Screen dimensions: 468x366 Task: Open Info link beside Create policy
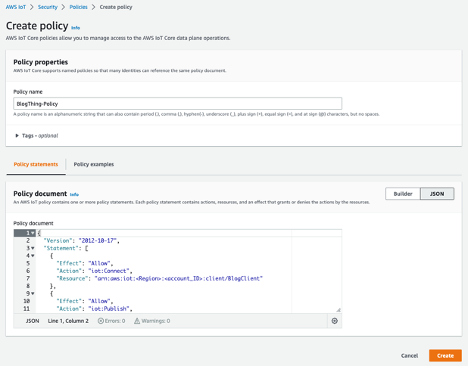pos(76,28)
